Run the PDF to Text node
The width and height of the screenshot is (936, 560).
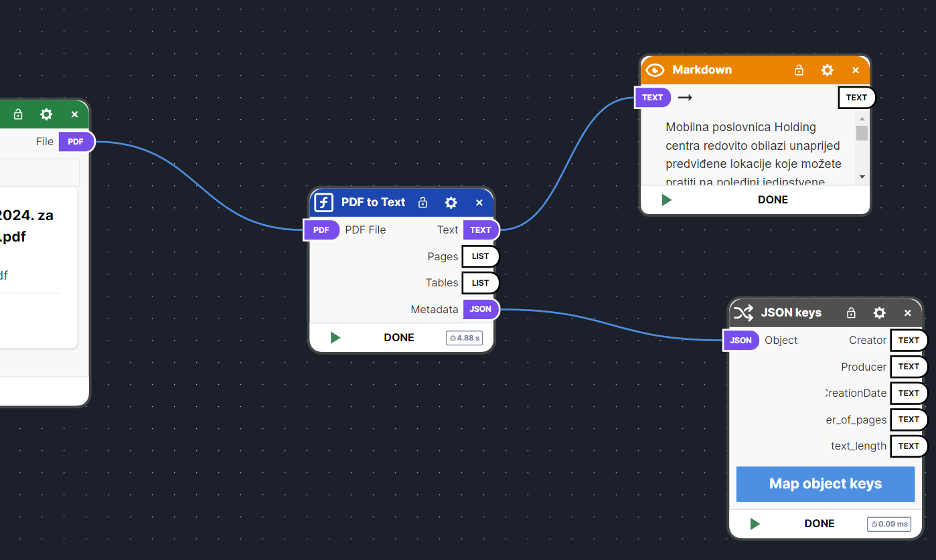(x=335, y=337)
